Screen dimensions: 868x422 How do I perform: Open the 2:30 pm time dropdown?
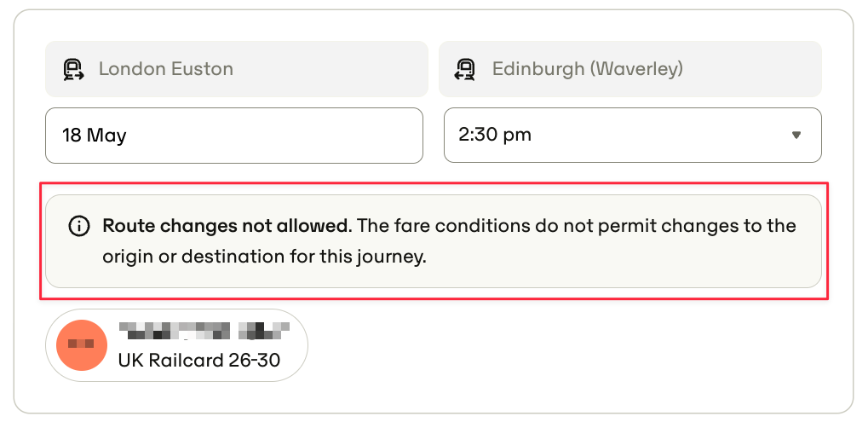click(x=633, y=136)
